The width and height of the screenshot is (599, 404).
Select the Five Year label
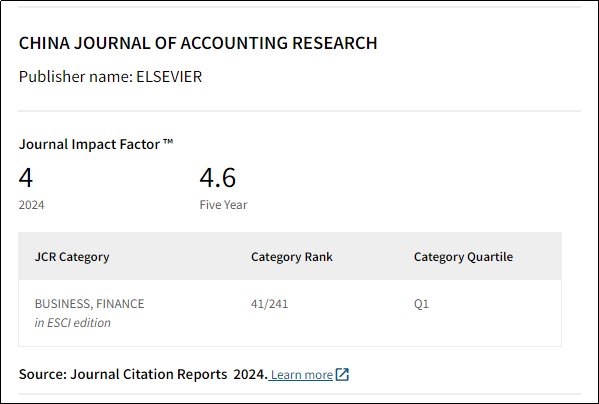click(223, 205)
